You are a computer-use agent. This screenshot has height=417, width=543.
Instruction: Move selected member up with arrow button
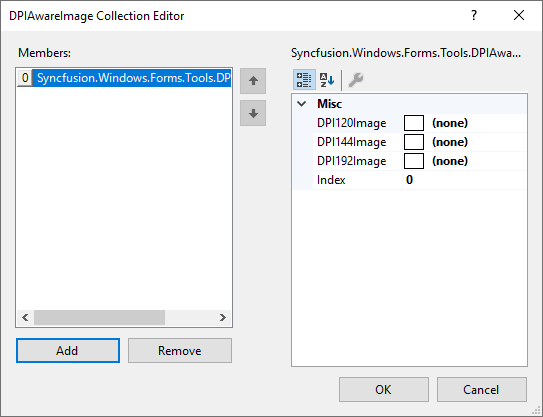253,81
